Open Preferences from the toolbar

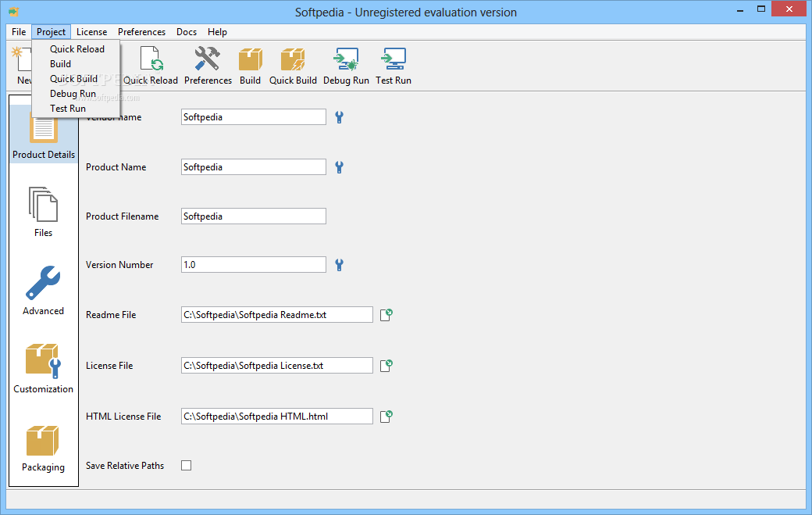click(x=208, y=66)
